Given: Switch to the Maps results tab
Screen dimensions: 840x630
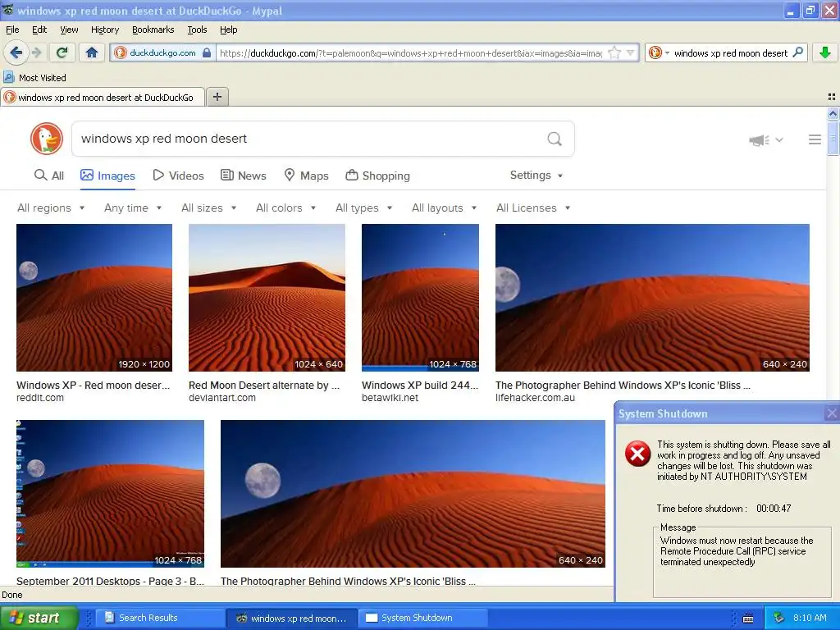Looking at the screenshot, I should click(x=306, y=176).
